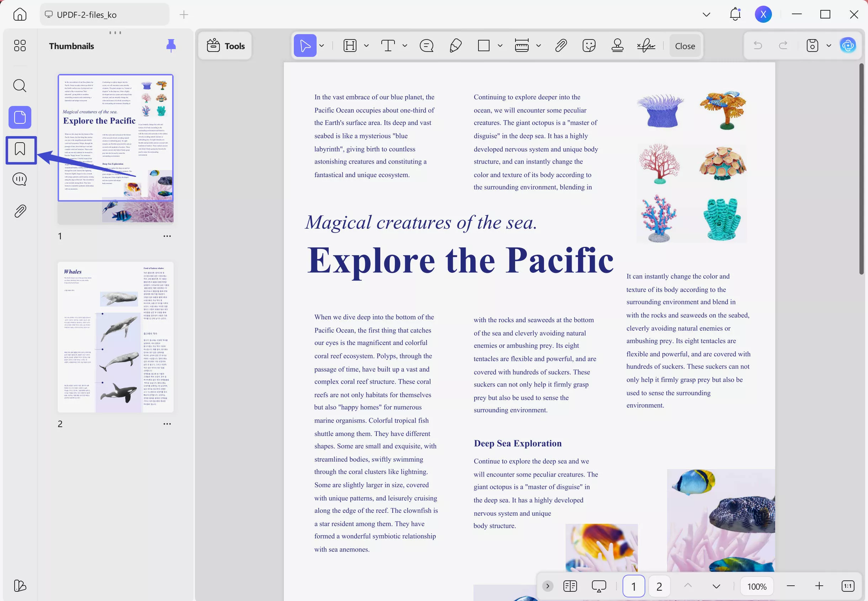Select the Signature tool

click(646, 46)
